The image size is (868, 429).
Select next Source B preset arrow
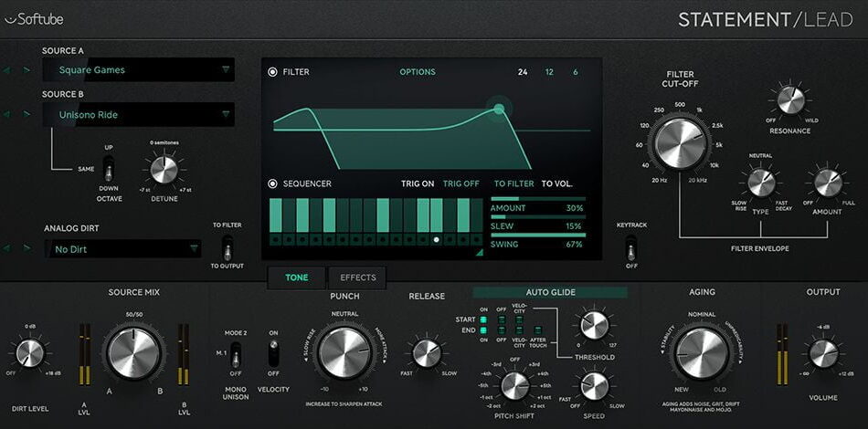tap(26, 115)
